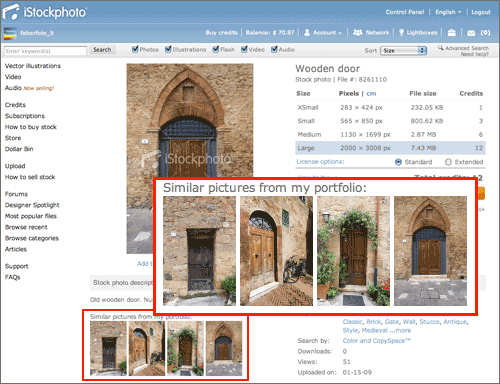This screenshot has height=384, width=500.
Task: Open the Articles sidebar link
Action: [x=16, y=249]
